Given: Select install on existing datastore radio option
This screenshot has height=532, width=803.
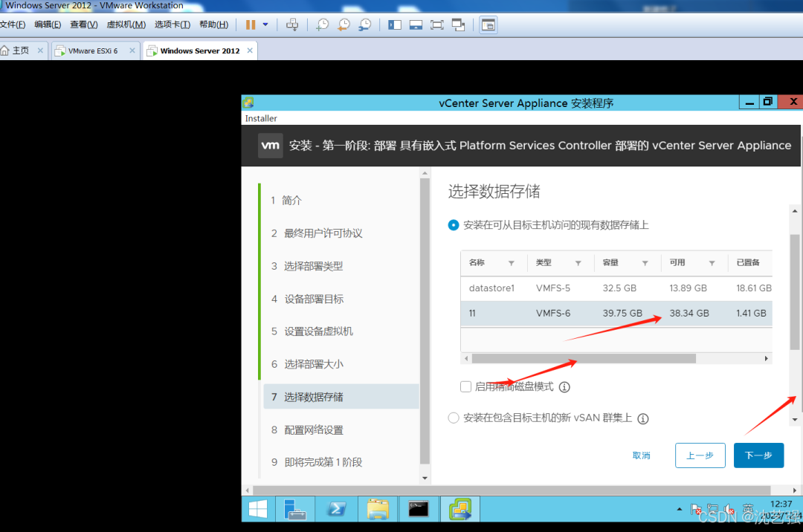Looking at the screenshot, I should 454,225.
